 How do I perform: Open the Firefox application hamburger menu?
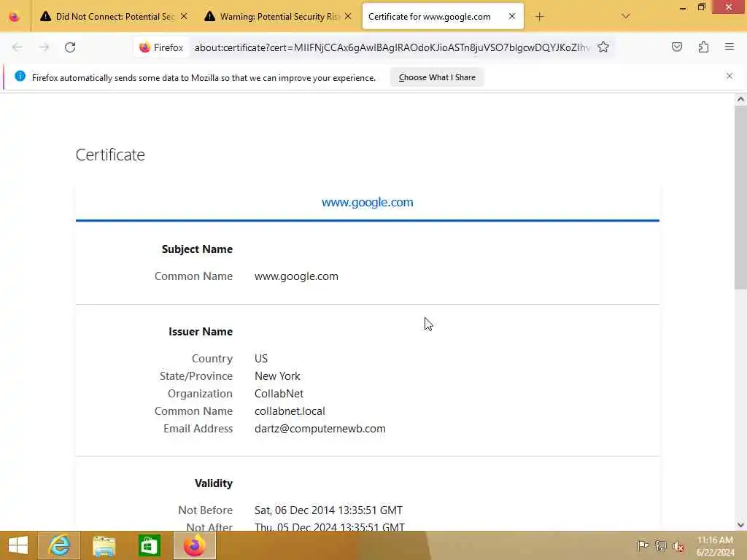729,47
